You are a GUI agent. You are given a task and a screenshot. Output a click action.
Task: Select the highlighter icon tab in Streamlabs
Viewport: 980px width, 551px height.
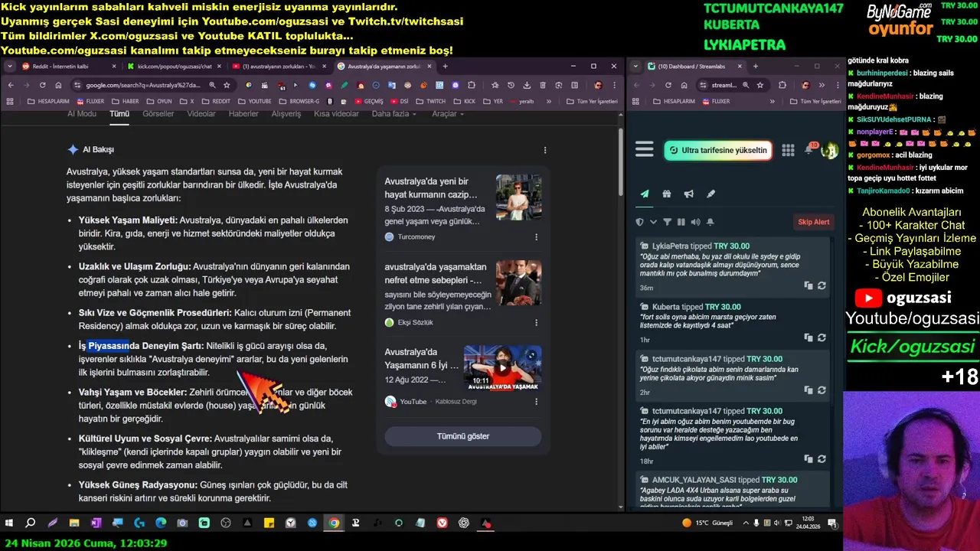(x=710, y=194)
